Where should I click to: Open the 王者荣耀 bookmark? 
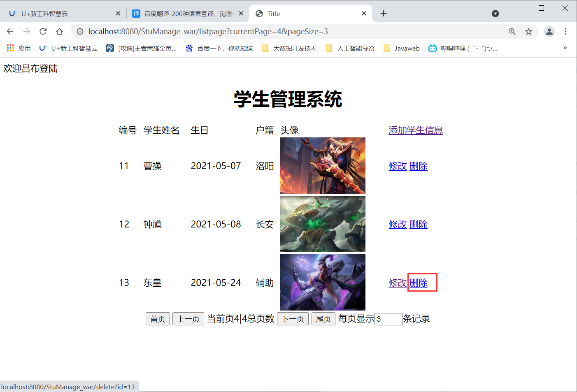pos(141,48)
